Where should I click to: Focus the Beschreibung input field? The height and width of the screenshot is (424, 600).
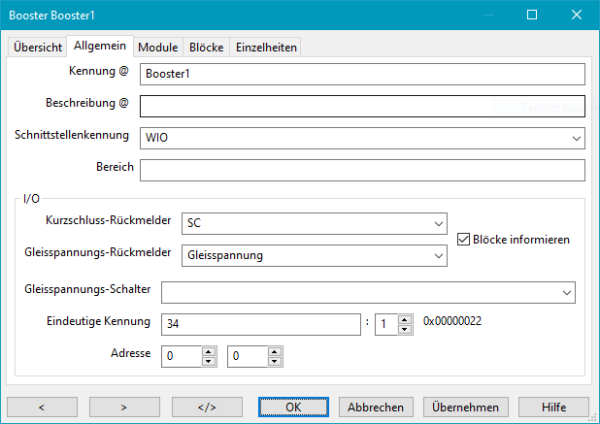coord(361,105)
